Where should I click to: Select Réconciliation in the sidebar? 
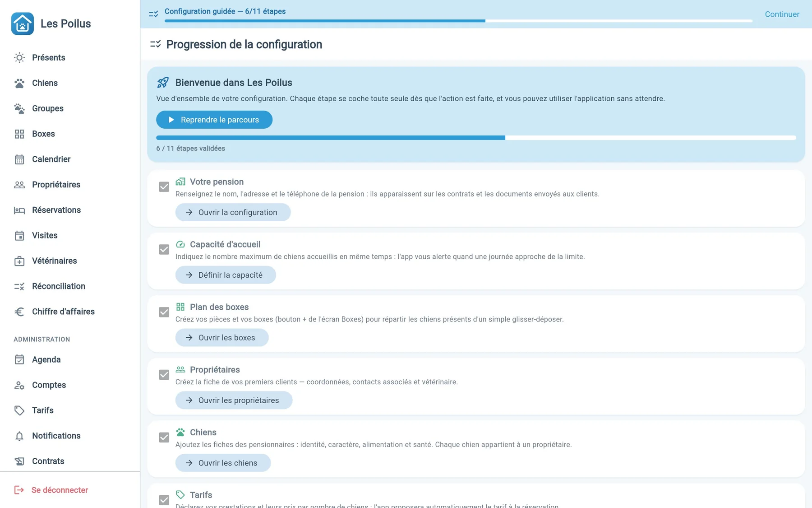tap(70, 286)
